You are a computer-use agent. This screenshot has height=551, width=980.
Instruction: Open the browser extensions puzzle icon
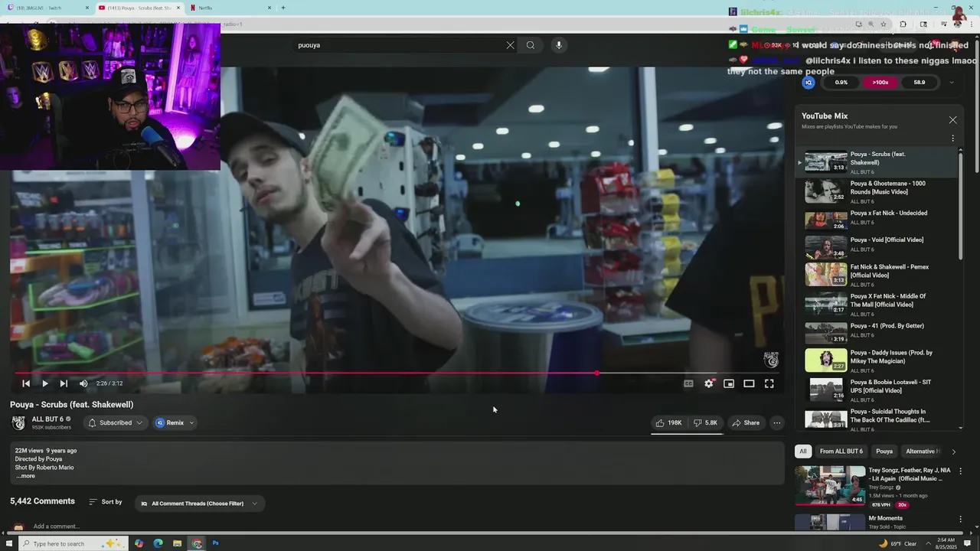[x=903, y=24]
